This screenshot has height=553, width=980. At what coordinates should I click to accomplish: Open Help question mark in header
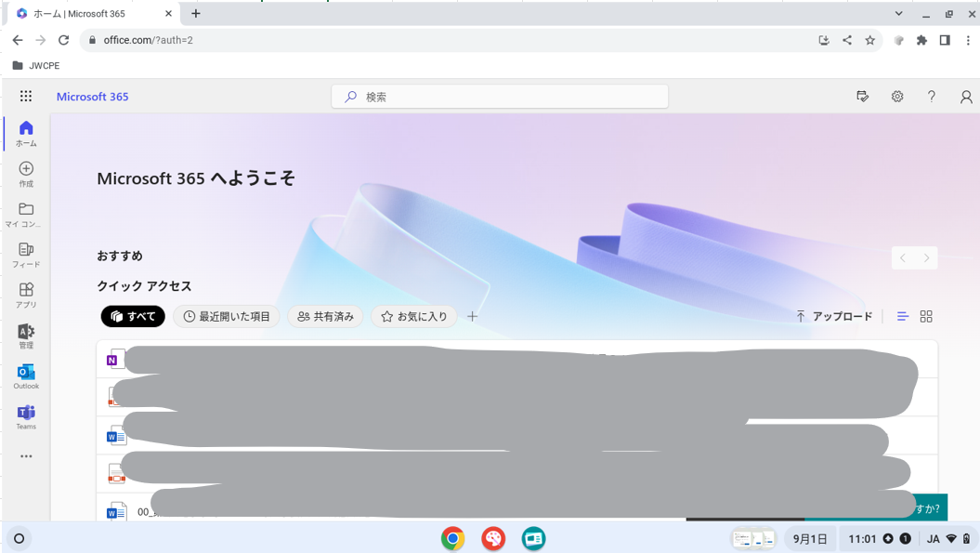click(932, 97)
